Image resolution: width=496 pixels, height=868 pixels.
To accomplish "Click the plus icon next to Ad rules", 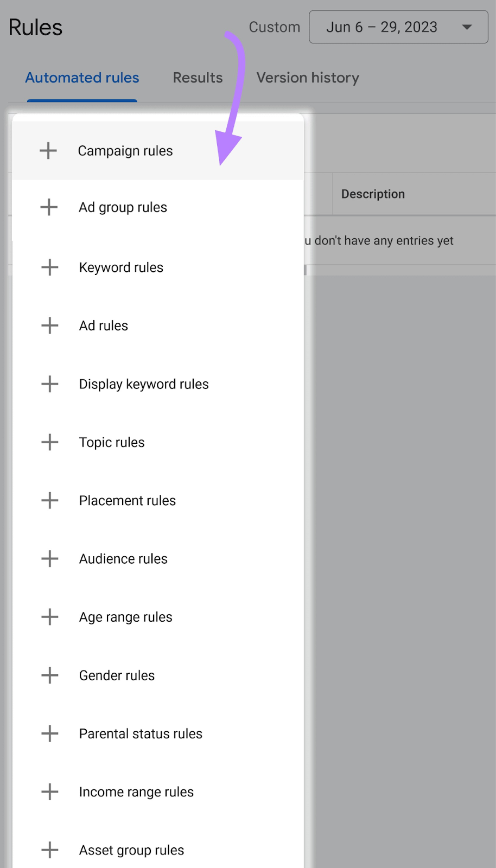I will [x=49, y=325].
